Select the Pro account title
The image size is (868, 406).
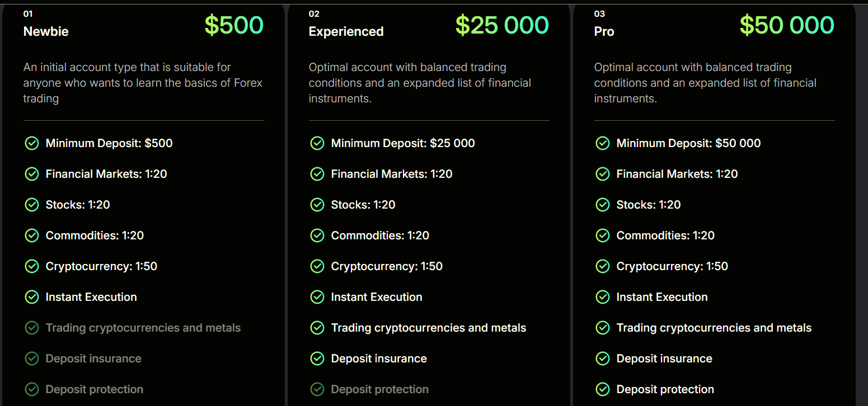(604, 31)
